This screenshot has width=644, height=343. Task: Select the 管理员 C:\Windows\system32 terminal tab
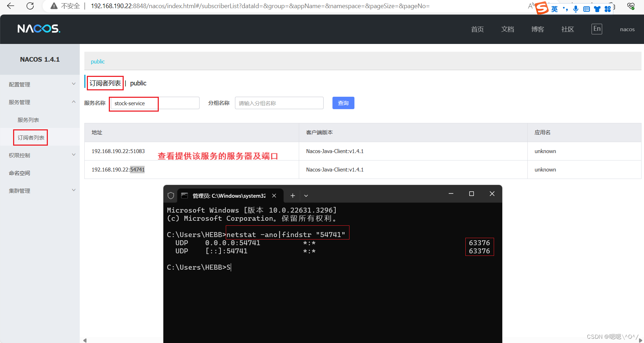click(229, 196)
